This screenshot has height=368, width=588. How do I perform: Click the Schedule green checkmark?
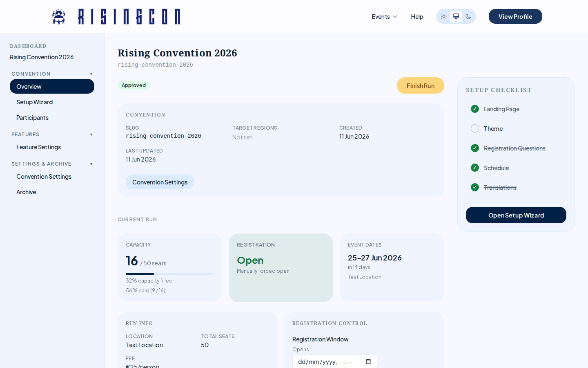click(x=475, y=168)
